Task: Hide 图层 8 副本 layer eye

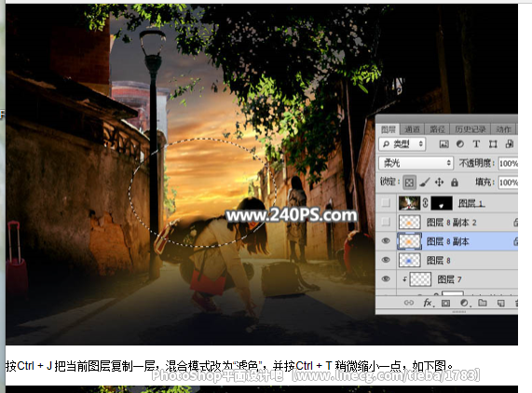Action: coord(386,241)
